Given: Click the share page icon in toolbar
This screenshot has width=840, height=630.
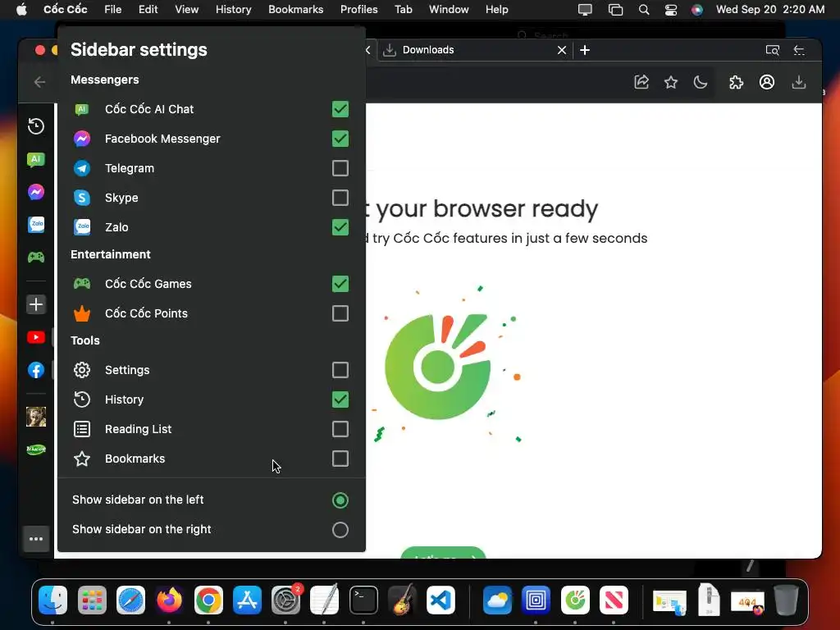Looking at the screenshot, I should [641, 82].
